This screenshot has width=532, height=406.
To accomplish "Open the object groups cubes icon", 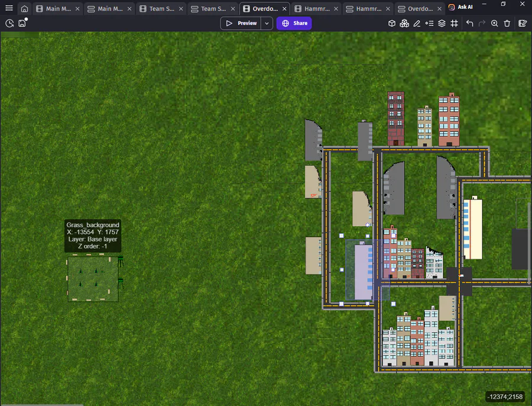I will 404,23.
